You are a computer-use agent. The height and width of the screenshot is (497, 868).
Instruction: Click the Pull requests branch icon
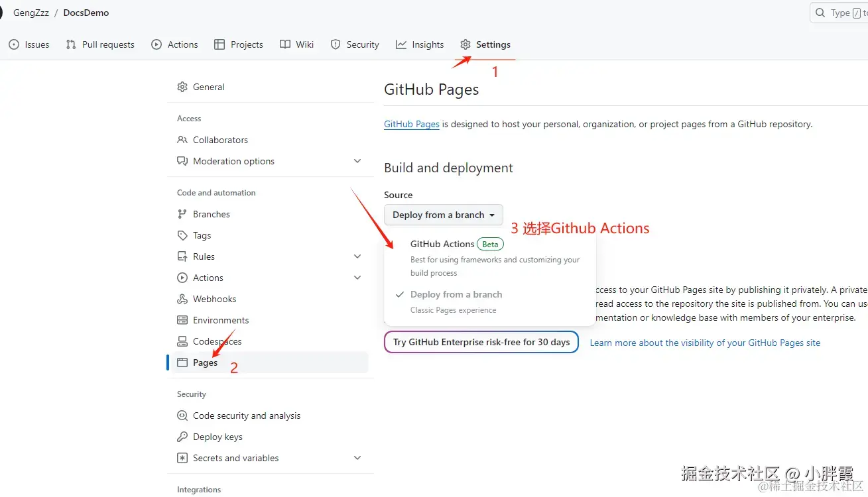coord(71,44)
